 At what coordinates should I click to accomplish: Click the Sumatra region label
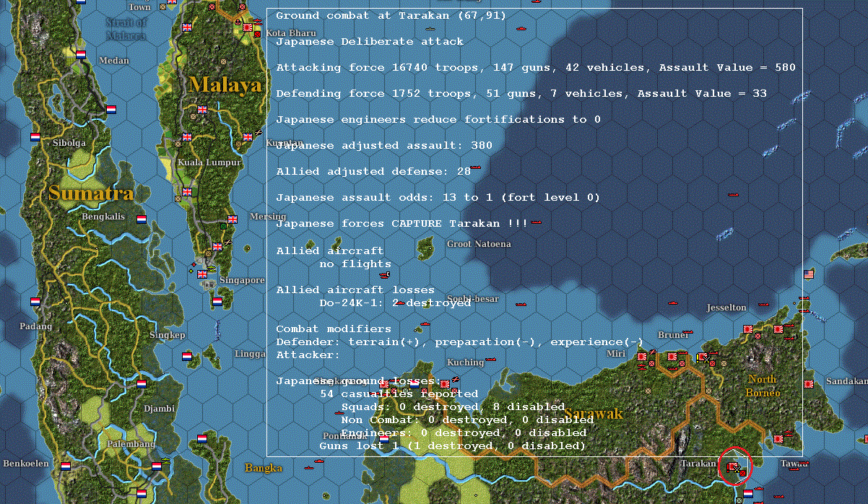(x=91, y=193)
